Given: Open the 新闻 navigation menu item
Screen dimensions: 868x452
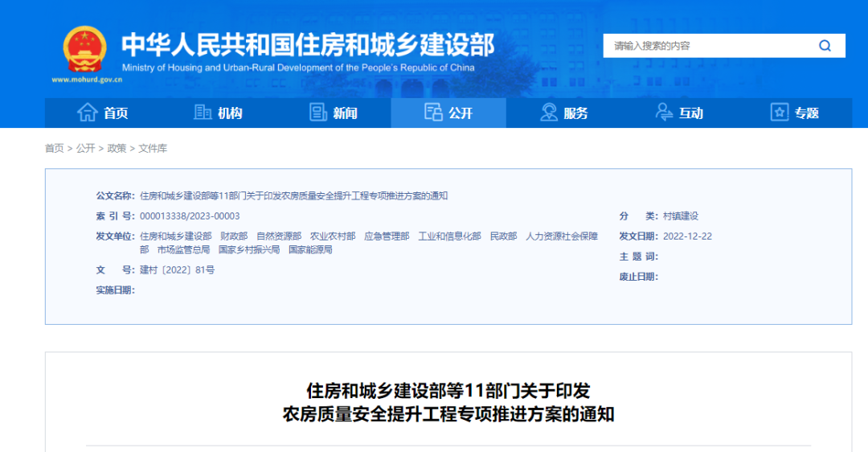Looking at the screenshot, I should tap(345, 113).
